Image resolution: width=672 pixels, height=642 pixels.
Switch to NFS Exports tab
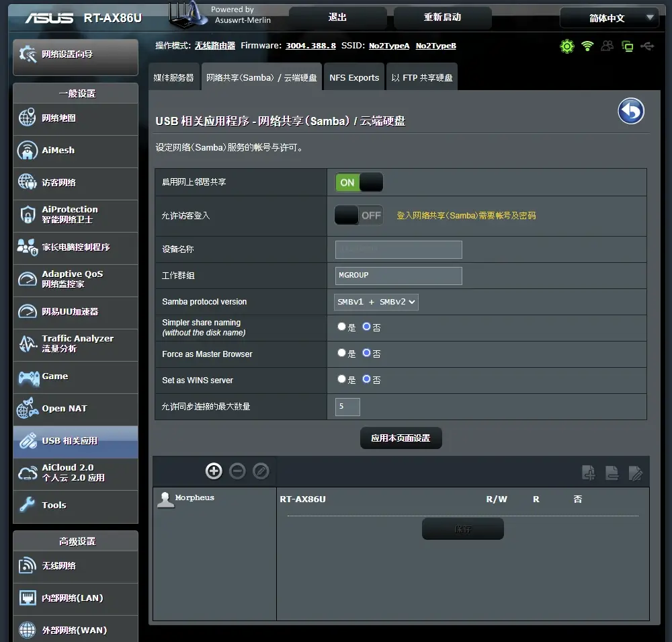point(354,77)
